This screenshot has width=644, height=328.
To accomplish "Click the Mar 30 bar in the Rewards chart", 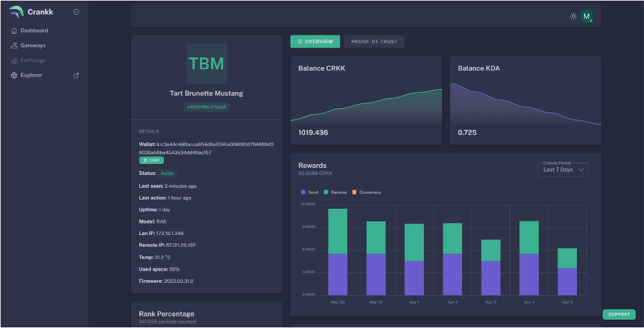I will tap(337, 252).
